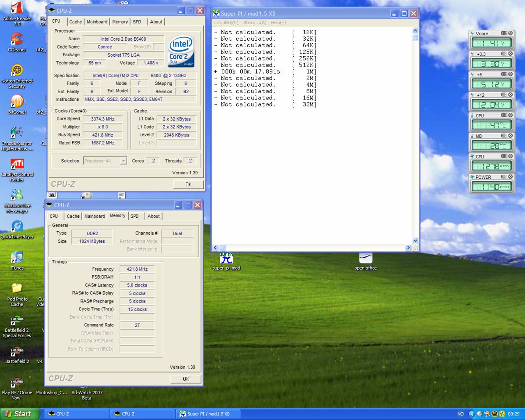Launch BitComet desktop shortcut
Screen dimensions: 525x420
(x=17, y=104)
